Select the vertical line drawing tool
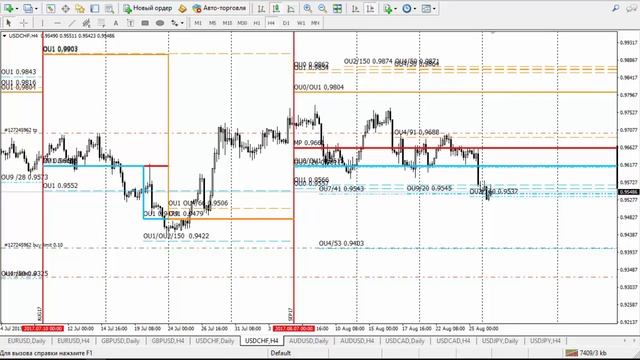This screenshot has height=360, width=640. click(42, 23)
